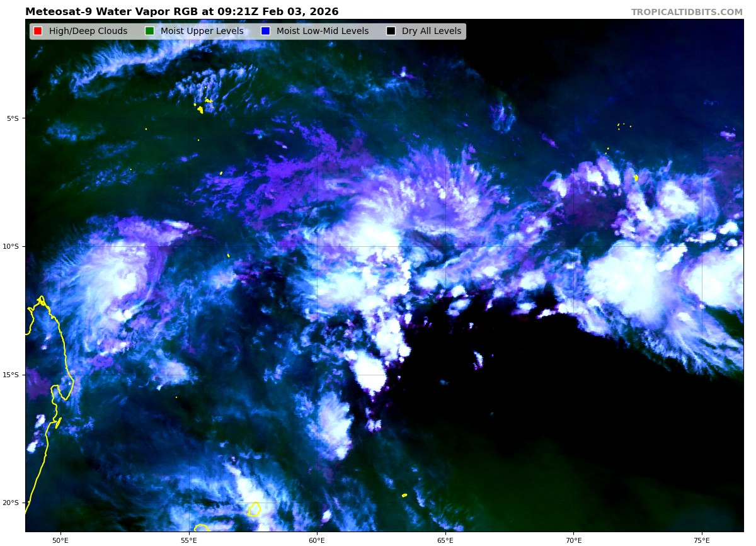Open the TROPICALTIDBITS.COM watermark link
This screenshot has width=756, height=546.
(687, 12)
